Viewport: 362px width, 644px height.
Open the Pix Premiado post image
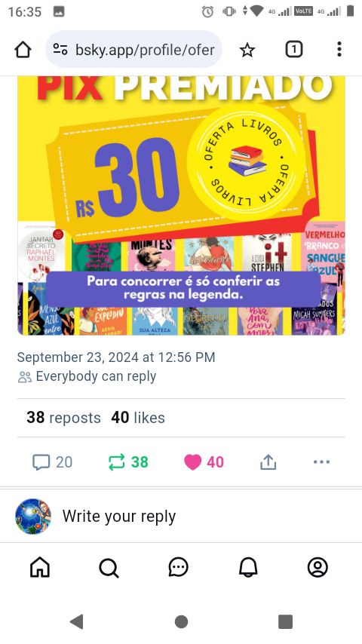click(181, 205)
